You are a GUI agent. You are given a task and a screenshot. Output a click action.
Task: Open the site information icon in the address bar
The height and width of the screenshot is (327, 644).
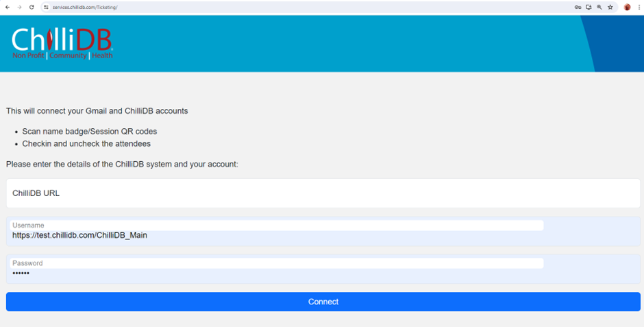tap(46, 7)
